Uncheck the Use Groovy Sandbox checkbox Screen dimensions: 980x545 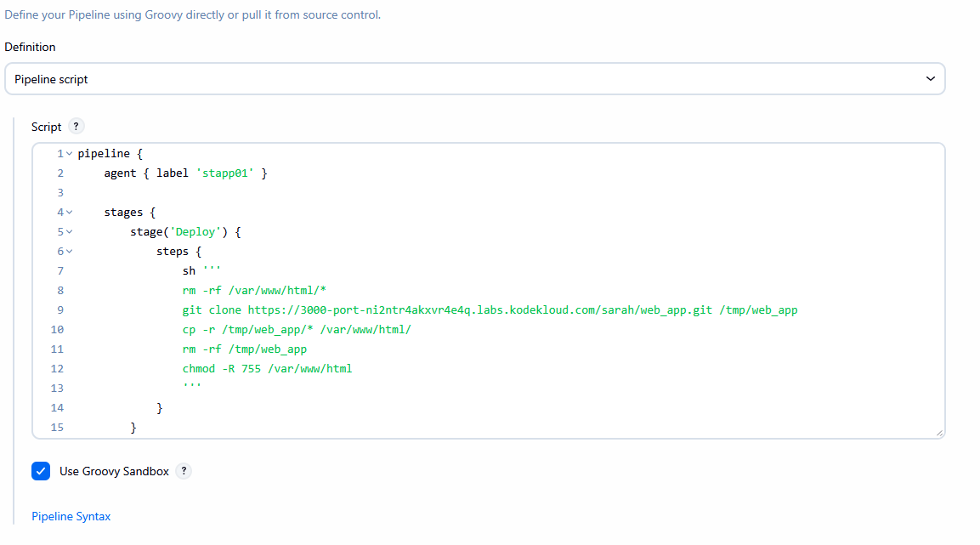[41, 471]
